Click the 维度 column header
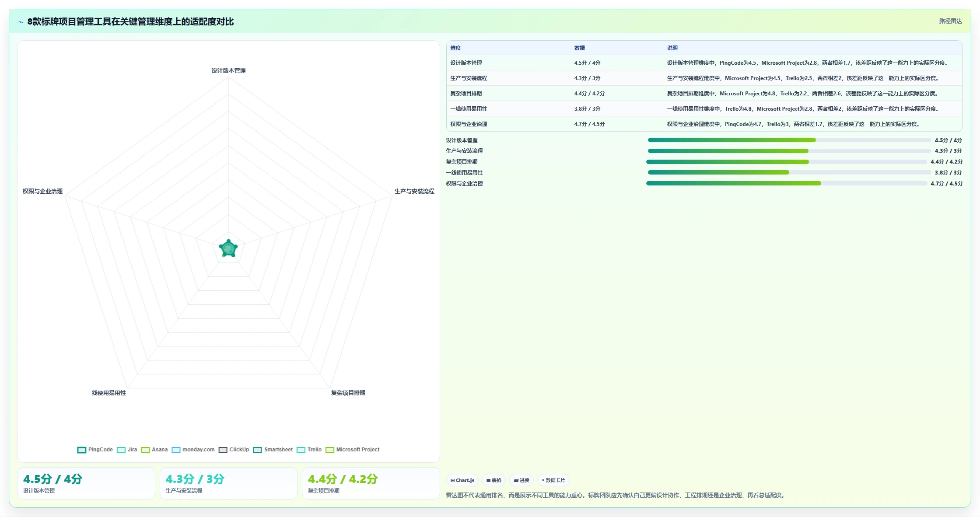The image size is (980, 517). [x=455, y=48]
